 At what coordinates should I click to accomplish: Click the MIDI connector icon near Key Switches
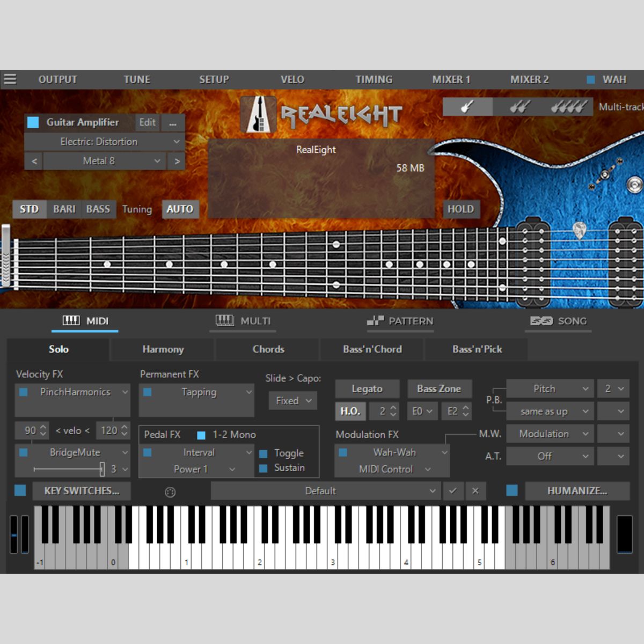[170, 492]
